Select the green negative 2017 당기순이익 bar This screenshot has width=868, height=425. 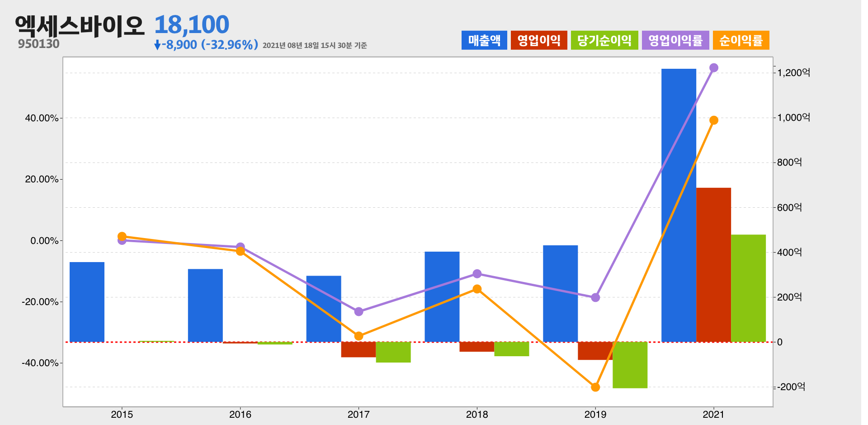pos(393,352)
